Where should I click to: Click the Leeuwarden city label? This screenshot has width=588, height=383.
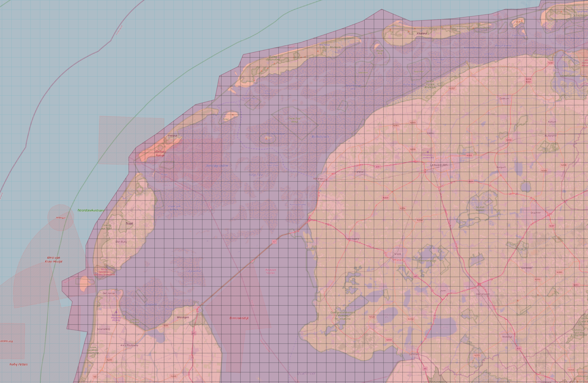coord(439,165)
